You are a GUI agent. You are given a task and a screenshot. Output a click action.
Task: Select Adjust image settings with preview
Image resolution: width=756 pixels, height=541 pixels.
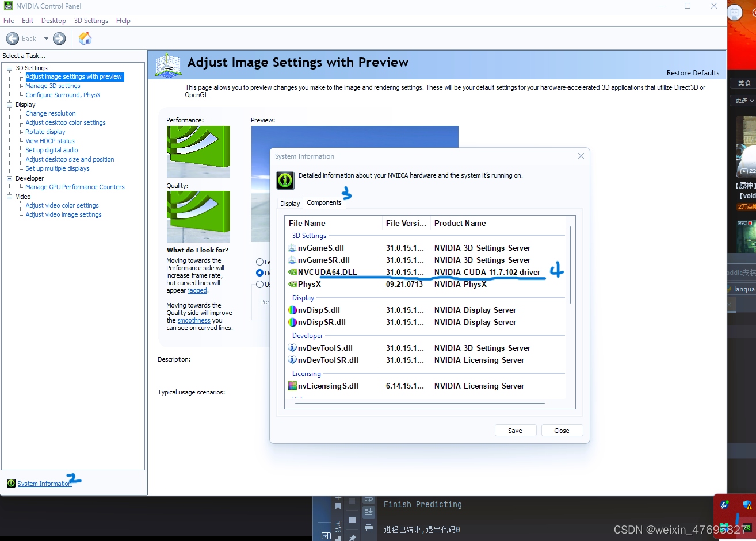(74, 76)
